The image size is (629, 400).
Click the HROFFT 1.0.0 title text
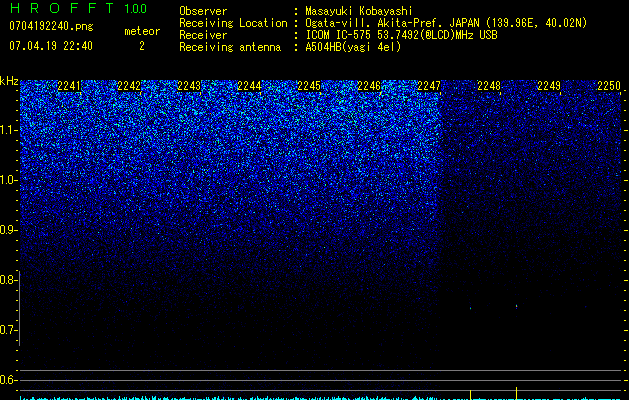78,8
